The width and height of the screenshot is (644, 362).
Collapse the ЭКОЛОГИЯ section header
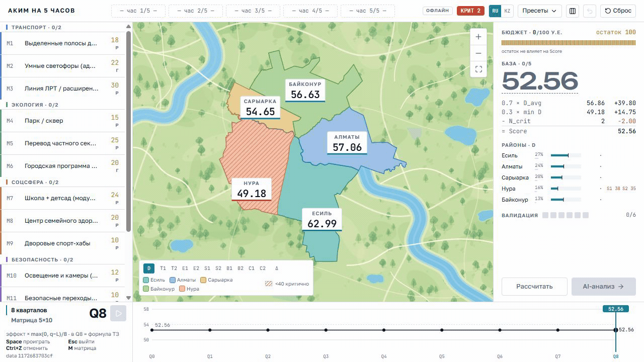click(x=62, y=105)
